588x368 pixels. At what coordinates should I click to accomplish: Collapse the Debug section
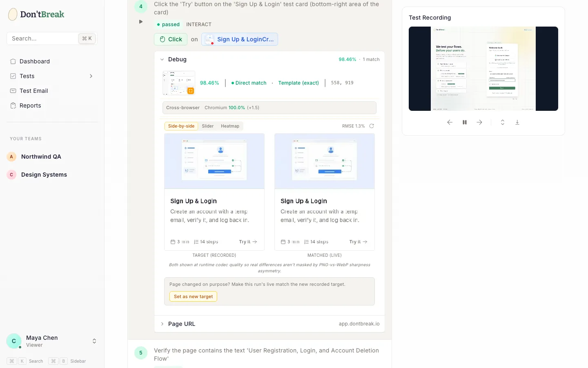click(x=174, y=59)
